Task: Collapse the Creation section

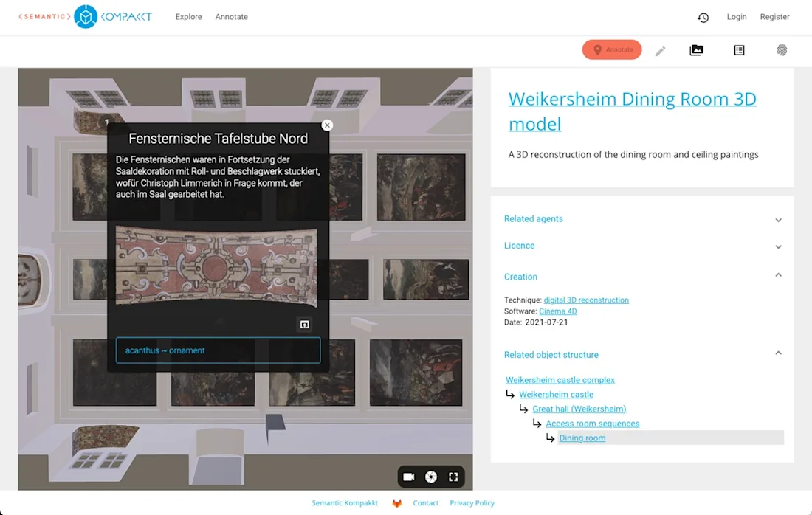Action: tap(642, 277)
